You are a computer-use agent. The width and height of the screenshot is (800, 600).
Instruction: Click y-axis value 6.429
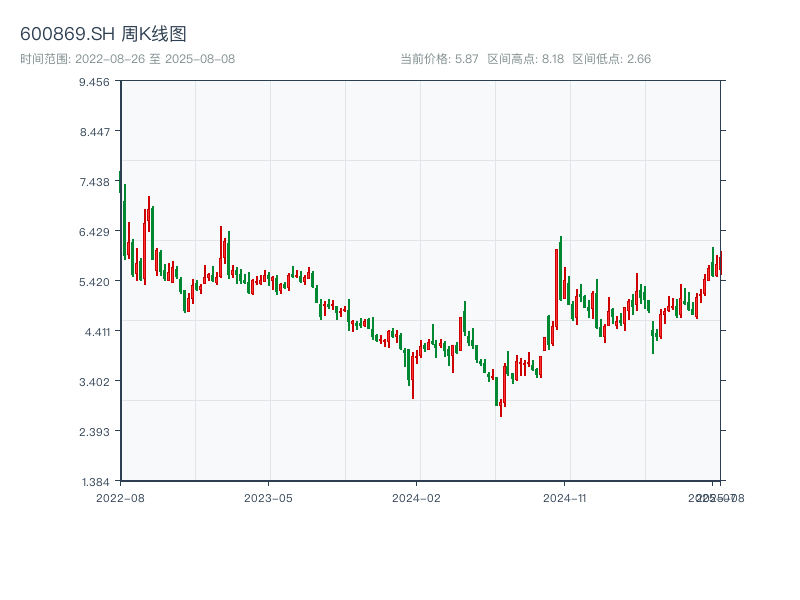[x=94, y=232]
